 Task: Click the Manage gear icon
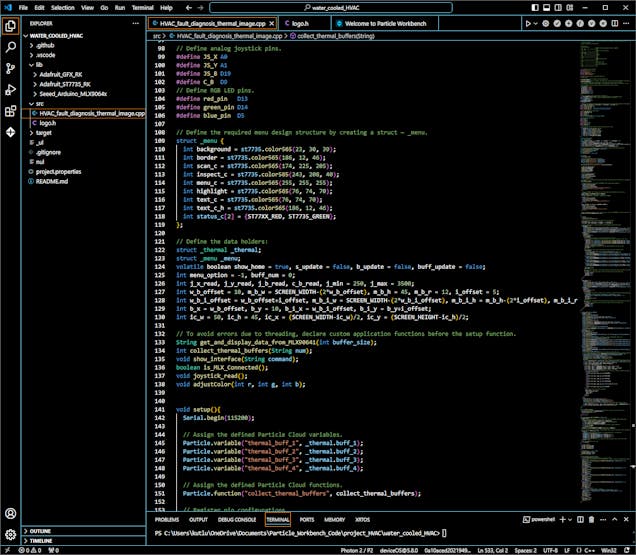(10, 534)
